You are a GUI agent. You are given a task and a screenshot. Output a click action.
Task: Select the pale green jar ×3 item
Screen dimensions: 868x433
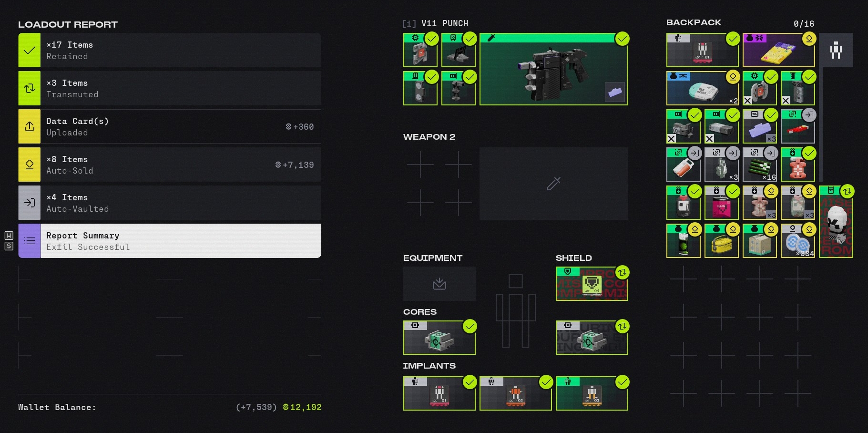pyautogui.click(x=798, y=203)
